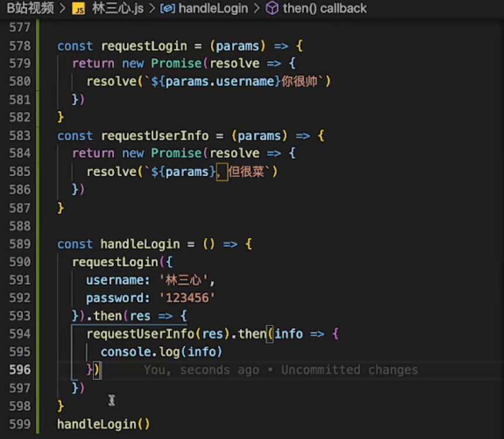Screen dimensions: 504x439
Task: Click the 但很菜 string text
Action: (x=246, y=171)
